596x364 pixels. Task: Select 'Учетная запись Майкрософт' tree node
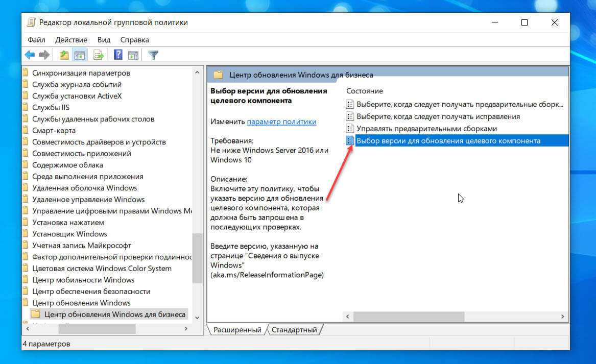pyautogui.click(x=81, y=246)
